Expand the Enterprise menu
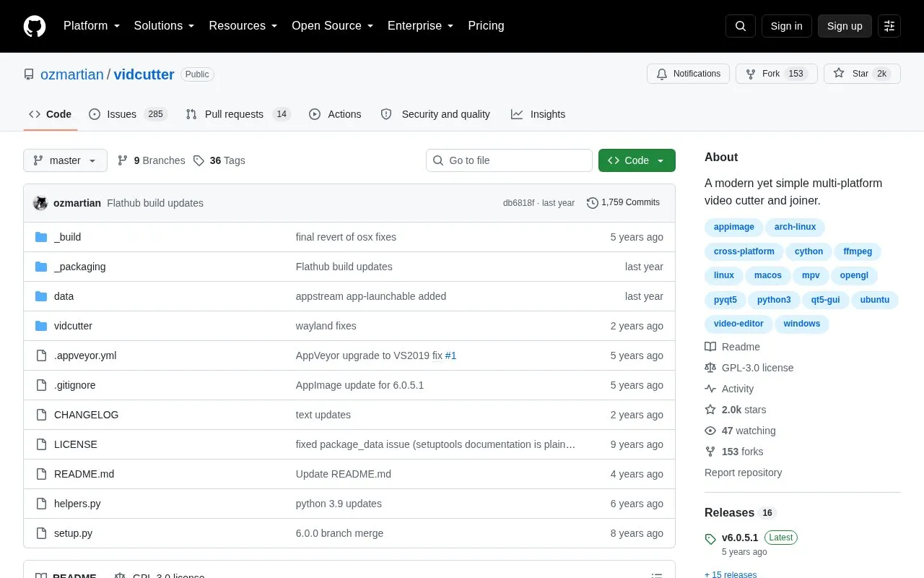This screenshot has width=924, height=578. click(421, 26)
